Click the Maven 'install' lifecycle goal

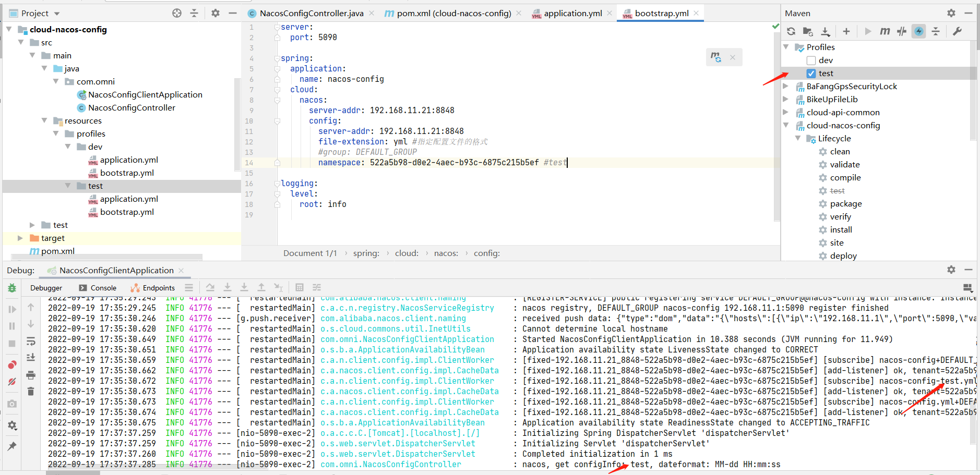pyautogui.click(x=841, y=230)
